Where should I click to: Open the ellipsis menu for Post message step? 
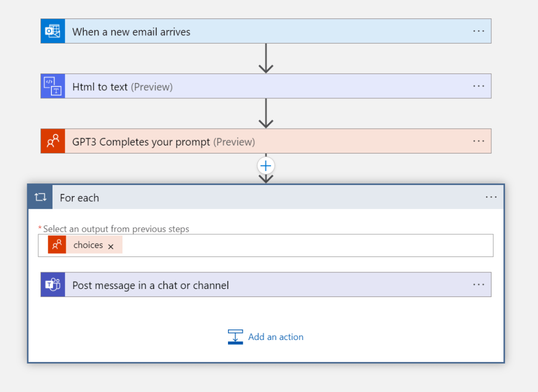479,285
